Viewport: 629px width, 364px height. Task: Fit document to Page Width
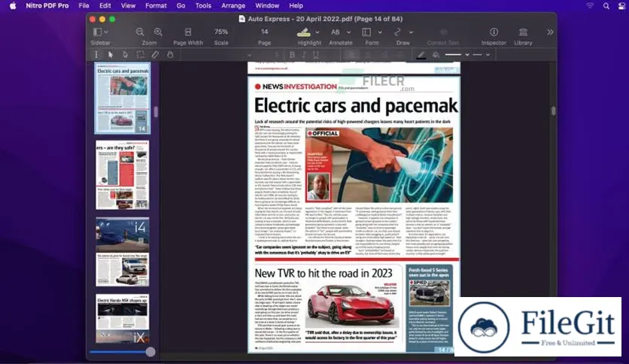[188, 32]
